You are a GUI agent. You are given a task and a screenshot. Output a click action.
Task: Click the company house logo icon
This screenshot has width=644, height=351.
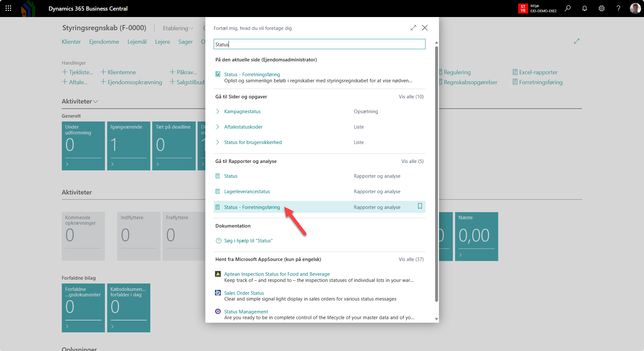[x=28, y=9]
